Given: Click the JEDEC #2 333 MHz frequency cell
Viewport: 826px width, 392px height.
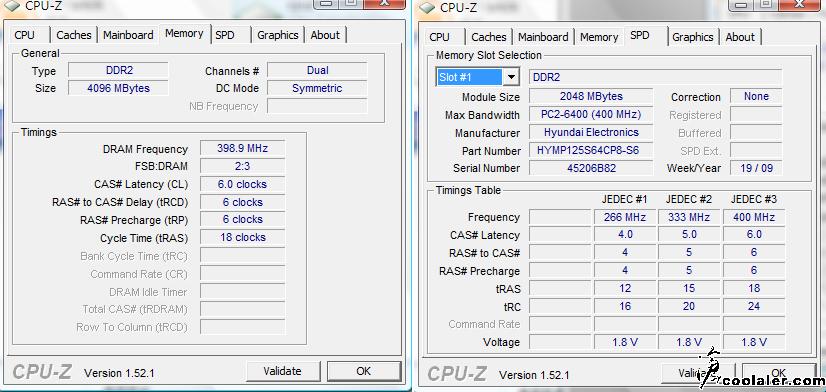Looking at the screenshot, I should click(x=689, y=217).
